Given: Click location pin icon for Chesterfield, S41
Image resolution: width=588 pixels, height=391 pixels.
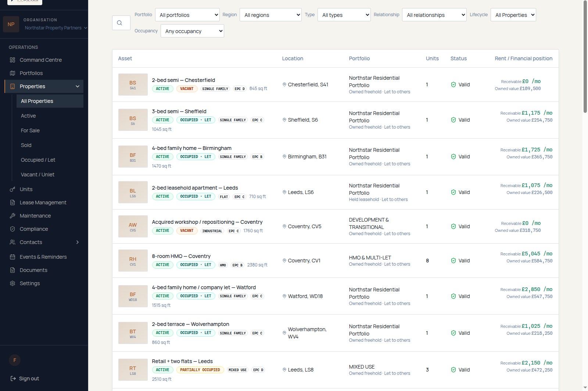Looking at the screenshot, I should tap(284, 85).
